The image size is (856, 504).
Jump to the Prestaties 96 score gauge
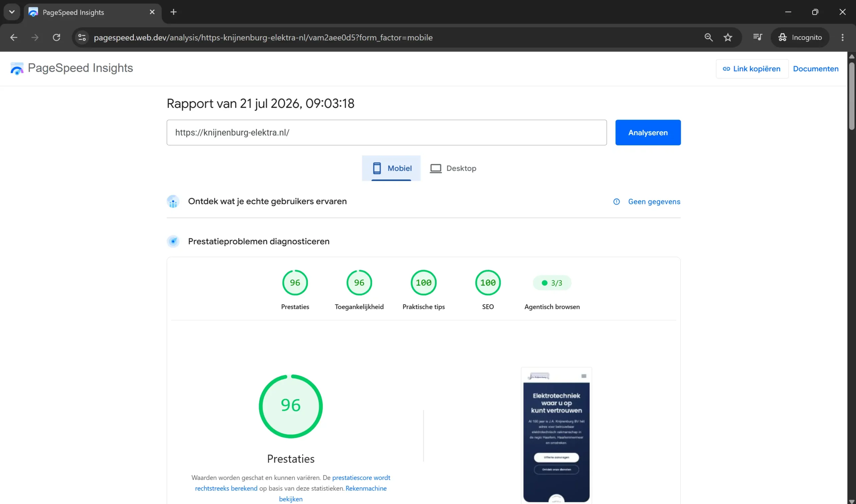295,282
